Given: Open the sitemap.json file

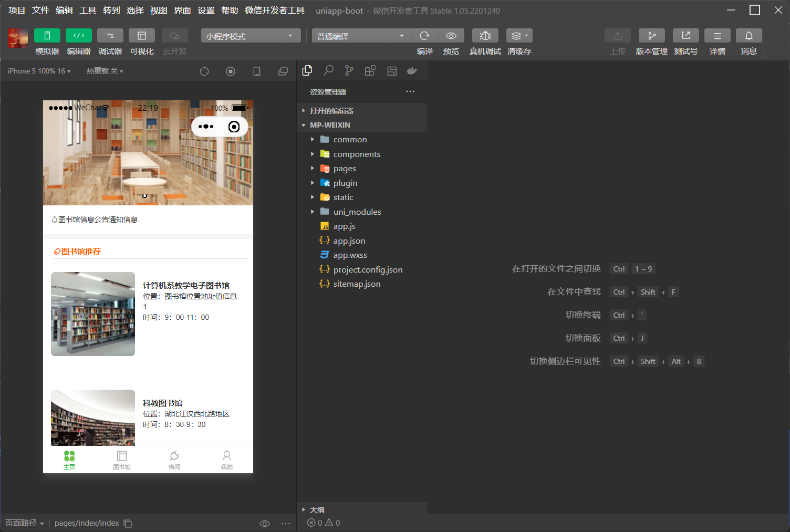Looking at the screenshot, I should point(362,284).
